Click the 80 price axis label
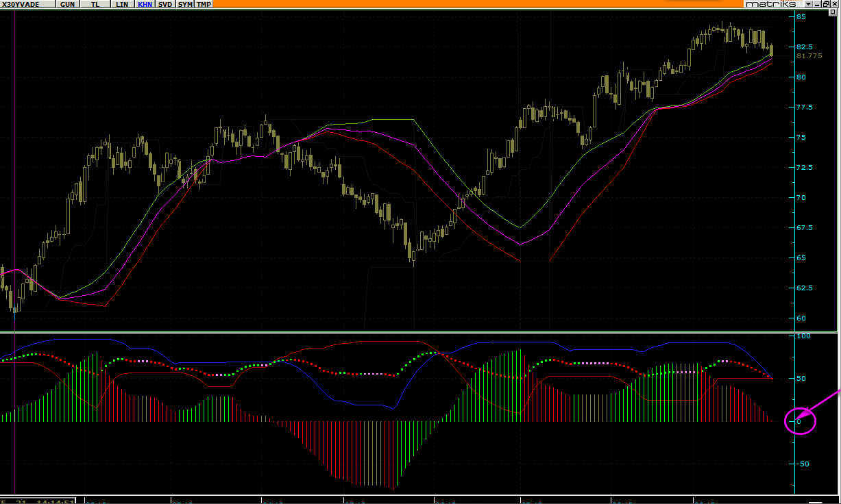Image resolution: width=841 pixels, height=504 pixels. click(x=801, y=77)
